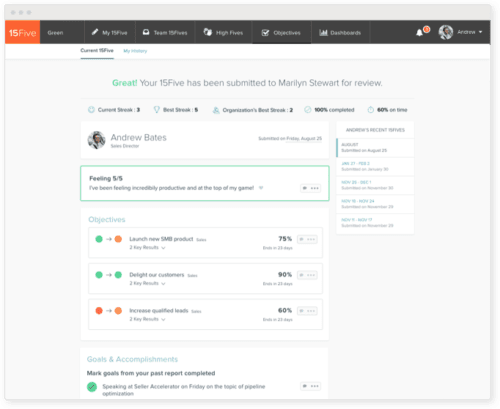500x409 pixels.
Task: Select the Current 15Five tab
Action: point(97,51)
